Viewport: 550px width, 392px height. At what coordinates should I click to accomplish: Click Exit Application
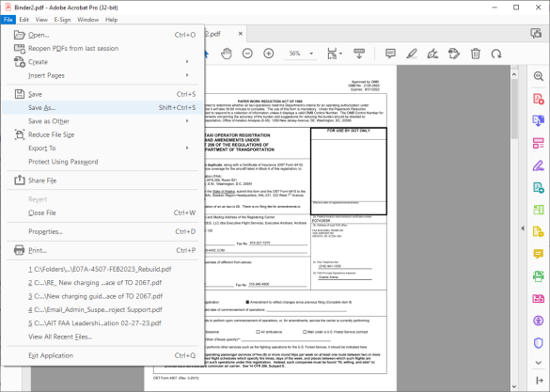pos(102,355)
